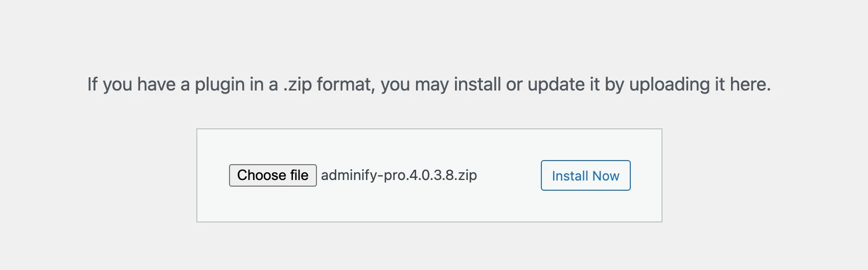The height and width of the screenshot is (270, 868).
Task: Click the opening word "If" of the instructions
Action: coord(92,84)
